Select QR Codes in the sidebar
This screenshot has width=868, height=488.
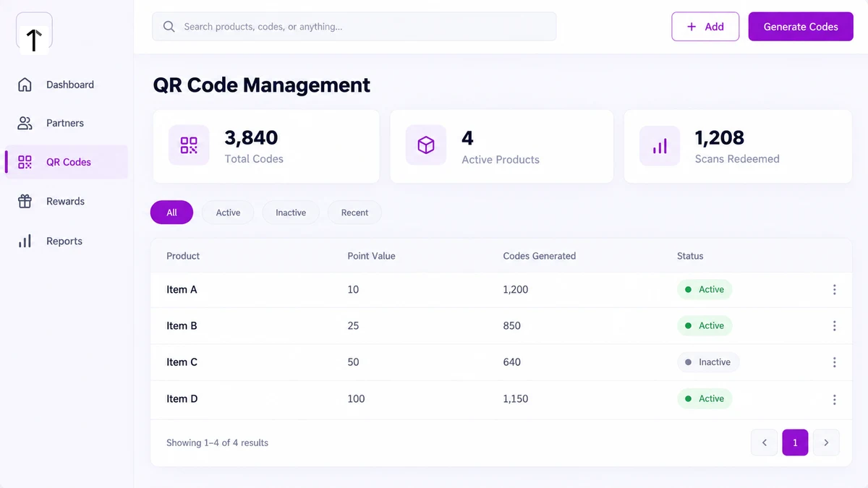click(67, 162)
